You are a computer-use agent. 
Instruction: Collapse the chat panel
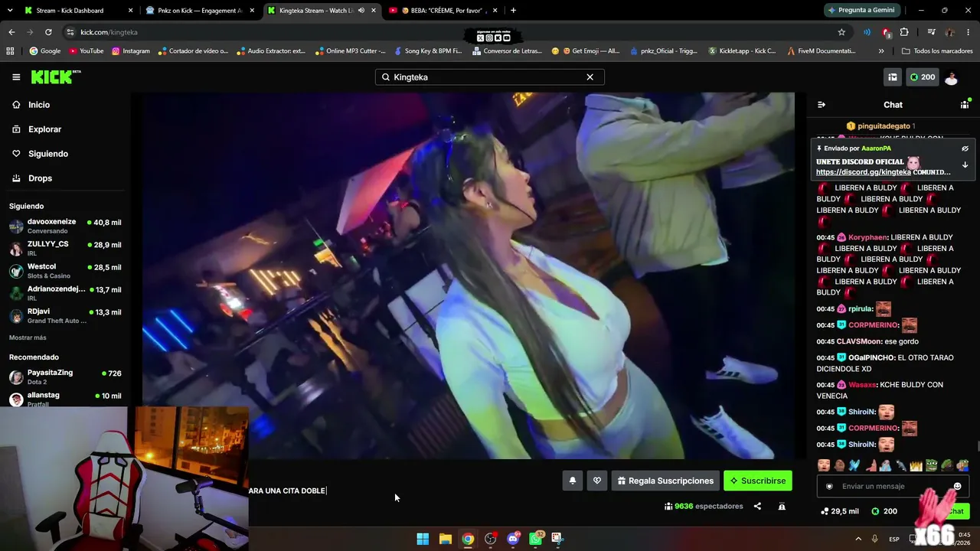(822, 105)
